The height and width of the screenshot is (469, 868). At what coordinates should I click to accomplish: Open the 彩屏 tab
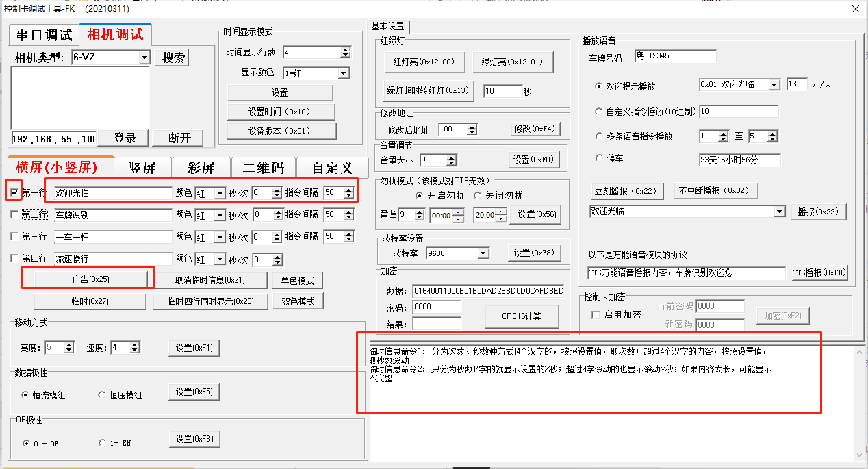click(201, 167)
